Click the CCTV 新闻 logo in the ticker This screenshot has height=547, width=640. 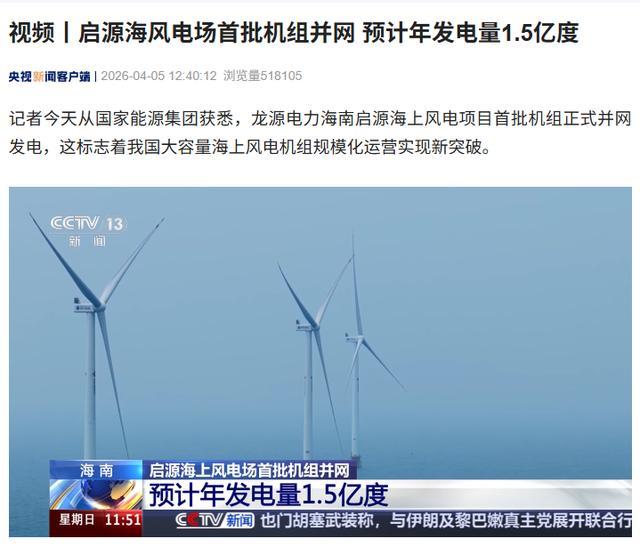(215, 520)
